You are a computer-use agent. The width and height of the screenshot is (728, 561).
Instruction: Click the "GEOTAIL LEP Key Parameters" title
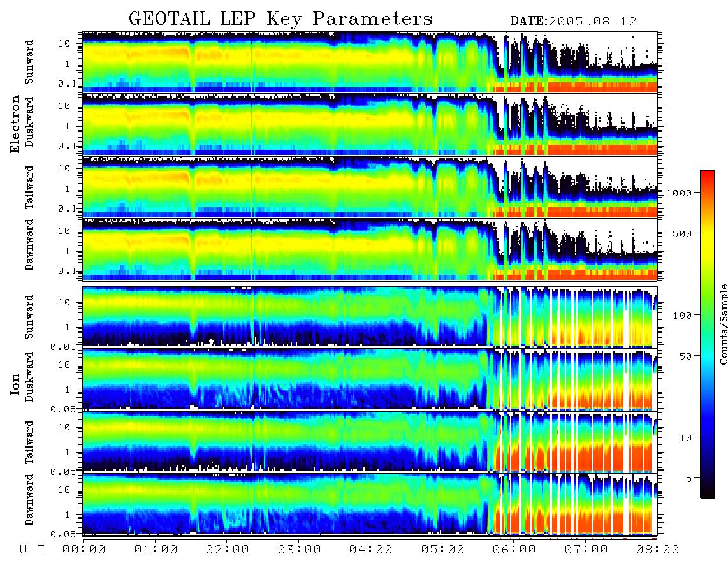[280, 19]
